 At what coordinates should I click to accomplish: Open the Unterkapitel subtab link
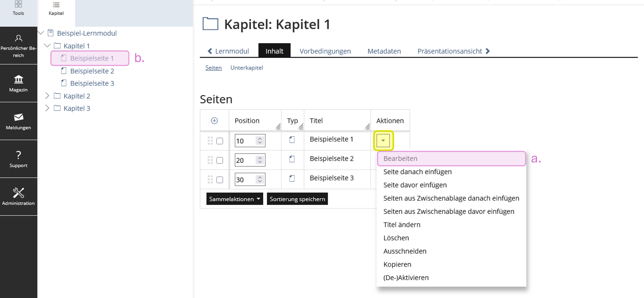point(247,68)
